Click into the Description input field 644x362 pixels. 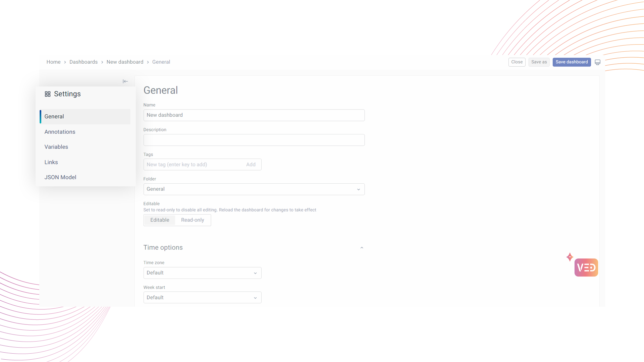coord(254,140)
